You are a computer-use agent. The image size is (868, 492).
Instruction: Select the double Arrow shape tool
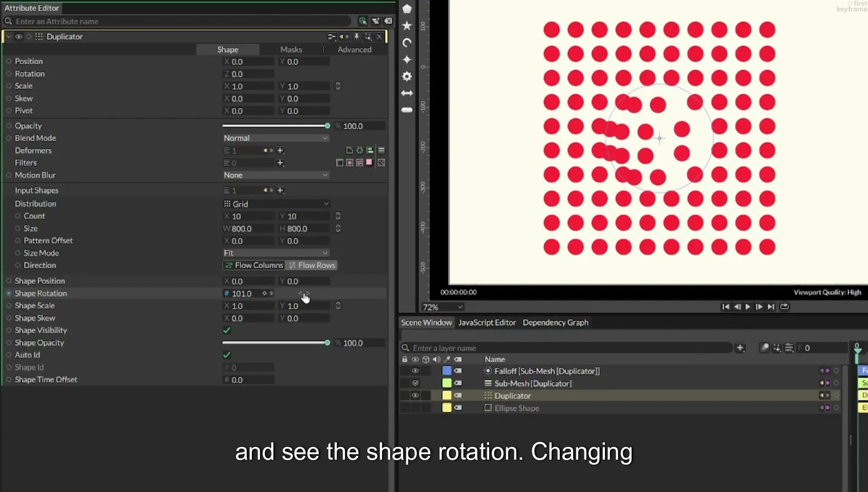tap(407, 93)
